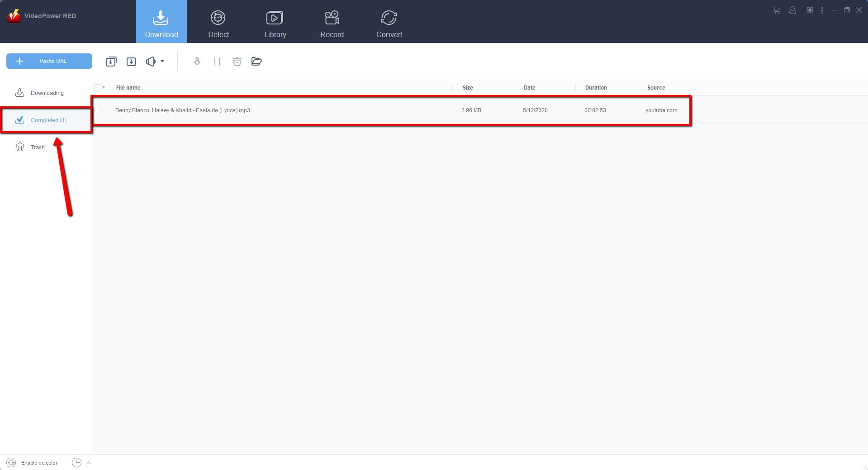Open the user account icon

792,10
